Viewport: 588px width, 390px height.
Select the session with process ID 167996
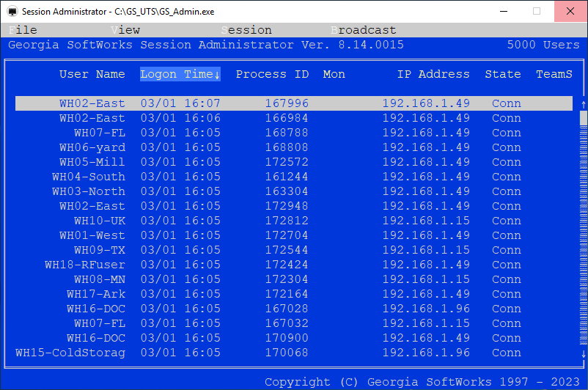pos(294,103)
